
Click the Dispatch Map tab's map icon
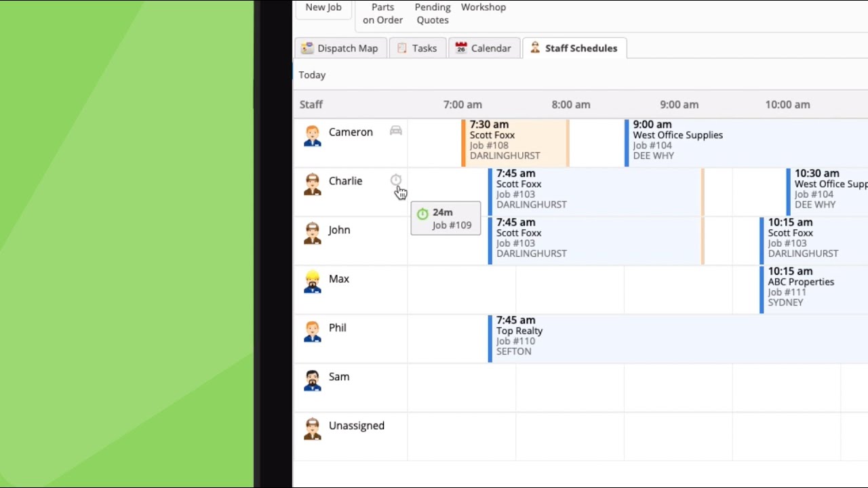click(x=308, y=48)
